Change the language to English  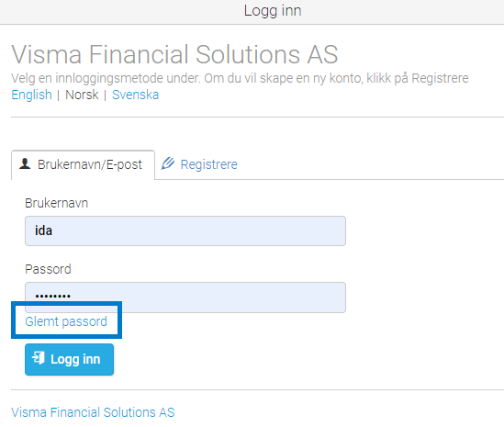[x=31, y=95]
